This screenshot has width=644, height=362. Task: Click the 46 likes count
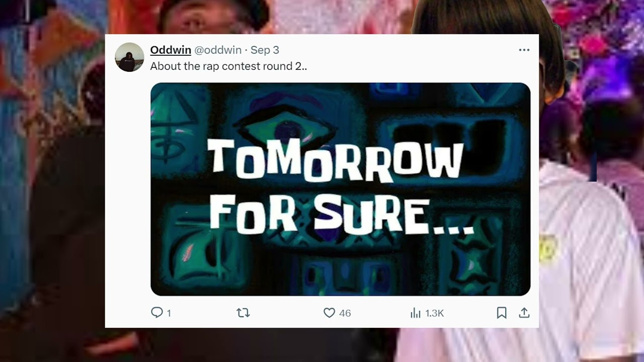[x=345, y=313]
